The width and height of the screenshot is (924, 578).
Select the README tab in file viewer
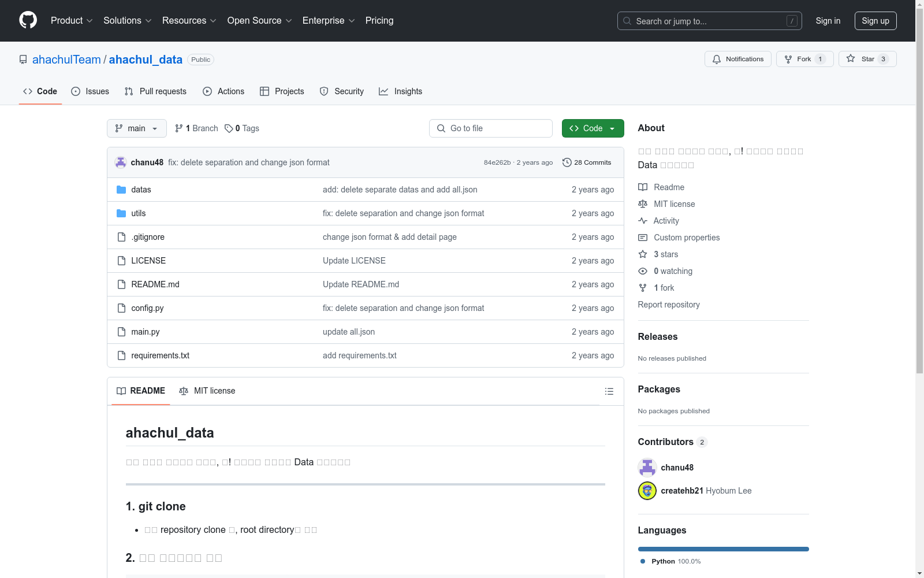pyautogui.click(x=141, y=391)
